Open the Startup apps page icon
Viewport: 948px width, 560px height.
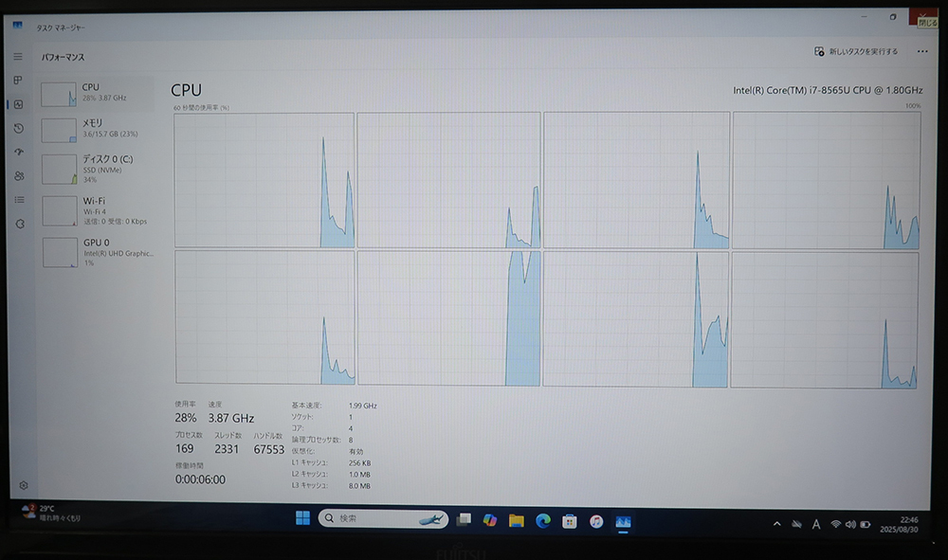coord(19,152)
